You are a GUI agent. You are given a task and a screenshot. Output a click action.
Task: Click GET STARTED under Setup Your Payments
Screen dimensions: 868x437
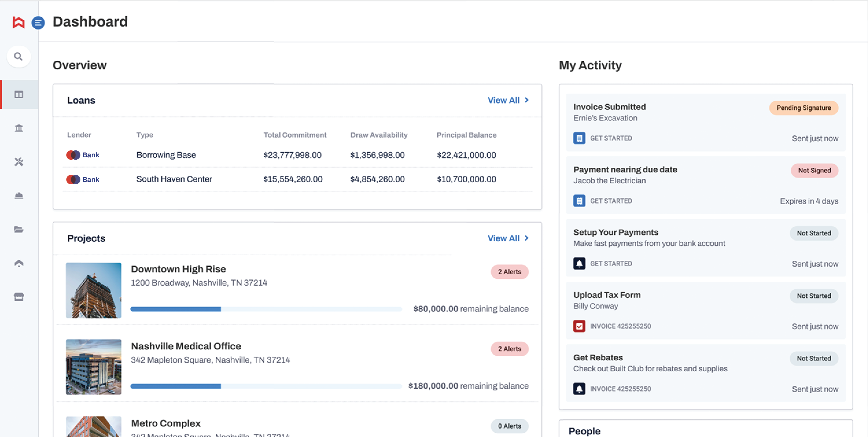[x=611, y=263]
